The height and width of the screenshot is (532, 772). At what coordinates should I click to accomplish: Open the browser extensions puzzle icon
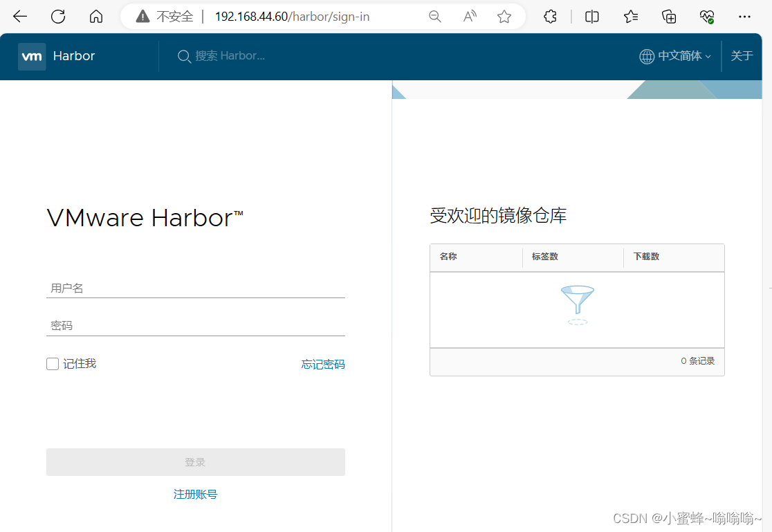point(550,17)
